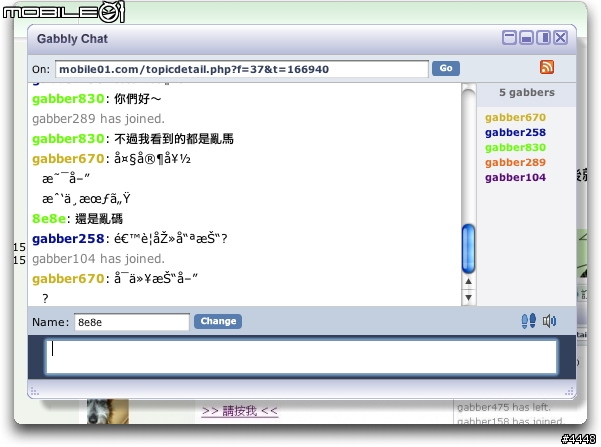Close the Gabbly Chat window
This screenshot has height=447, width=601.
561,38
